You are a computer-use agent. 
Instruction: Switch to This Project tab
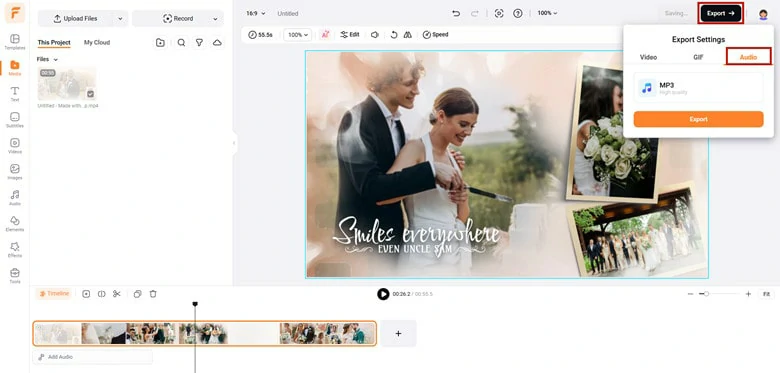(54, 43)
